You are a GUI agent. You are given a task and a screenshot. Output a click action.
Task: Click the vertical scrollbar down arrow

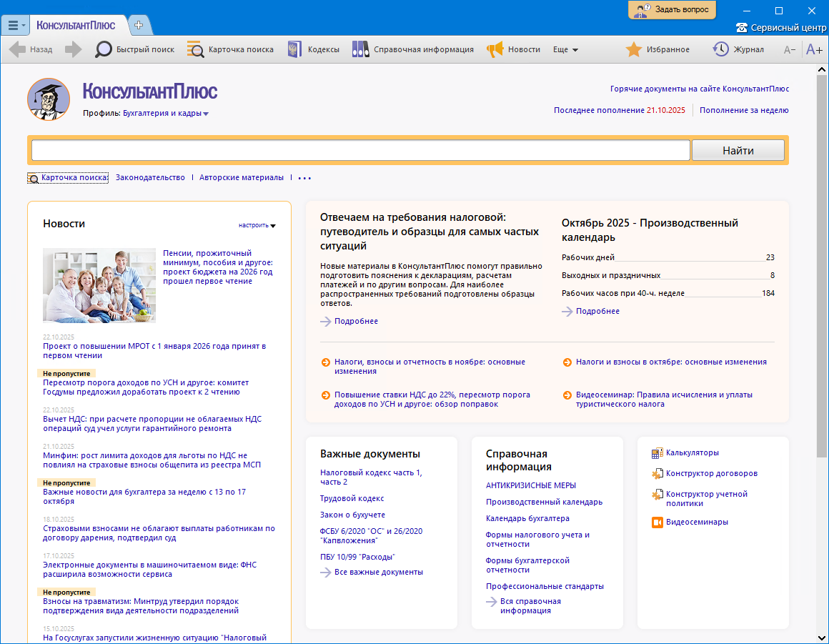pos(821,637)
